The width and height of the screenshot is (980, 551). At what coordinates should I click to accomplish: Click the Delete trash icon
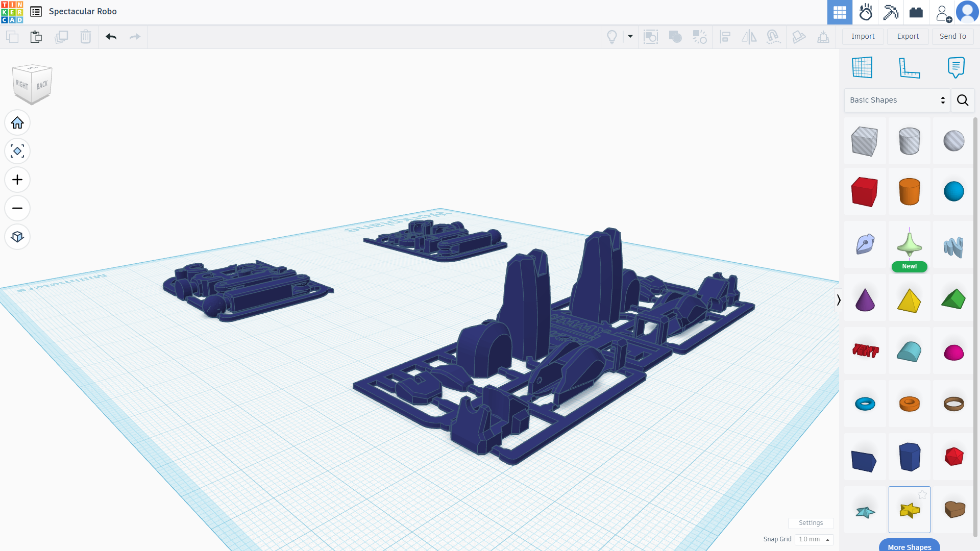pos(86,37)
